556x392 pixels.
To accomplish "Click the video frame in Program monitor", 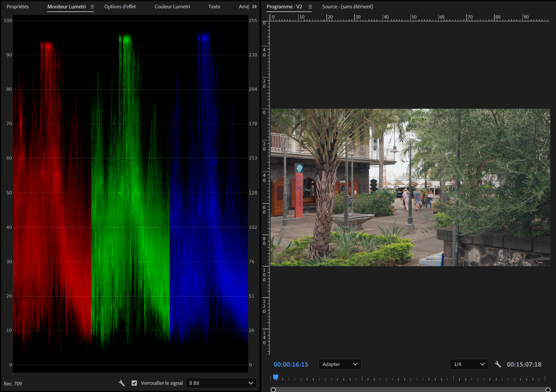I will 410,187.
